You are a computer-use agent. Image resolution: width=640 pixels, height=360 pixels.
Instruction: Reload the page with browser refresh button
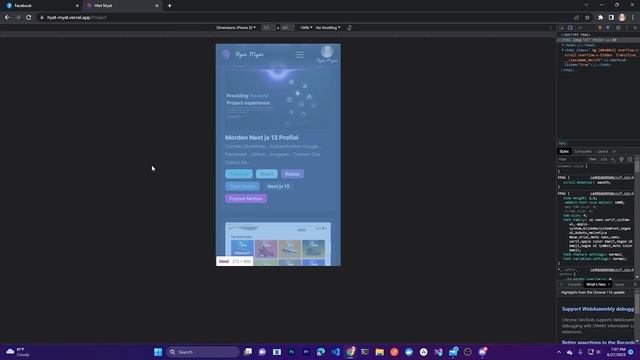29,18
